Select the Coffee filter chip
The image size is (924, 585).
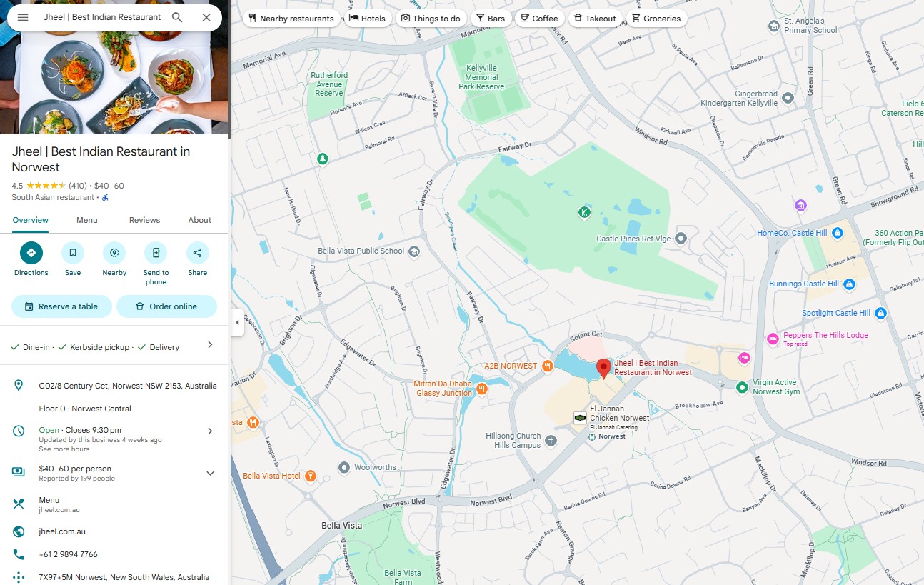tap(540, 19)
